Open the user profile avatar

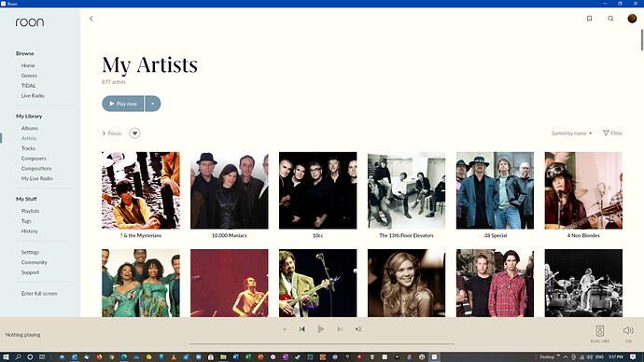[632, 19]
